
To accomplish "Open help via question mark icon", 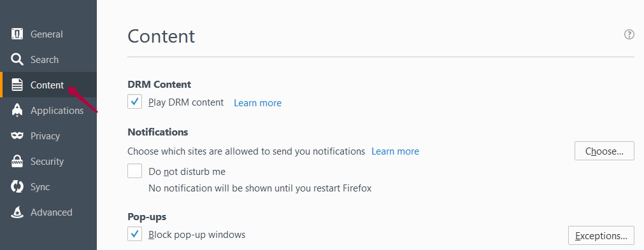I will (629, 34).
